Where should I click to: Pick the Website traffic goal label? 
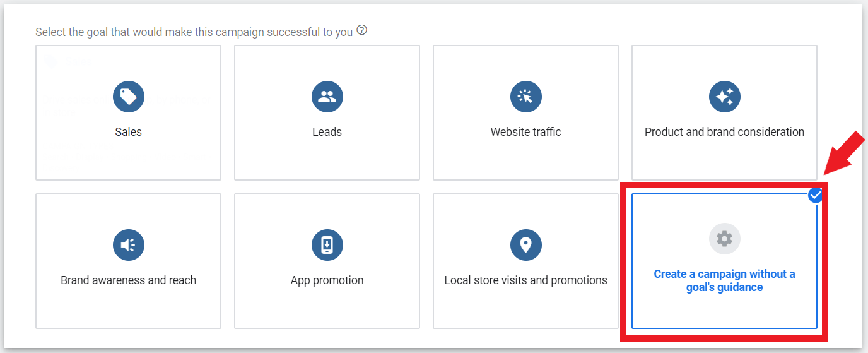(x=525, y=132)
